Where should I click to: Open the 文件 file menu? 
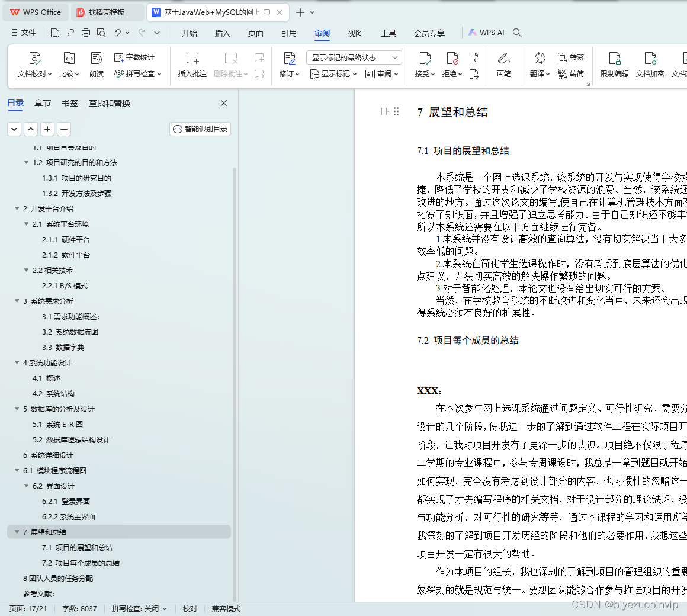(x=28, y=33)
